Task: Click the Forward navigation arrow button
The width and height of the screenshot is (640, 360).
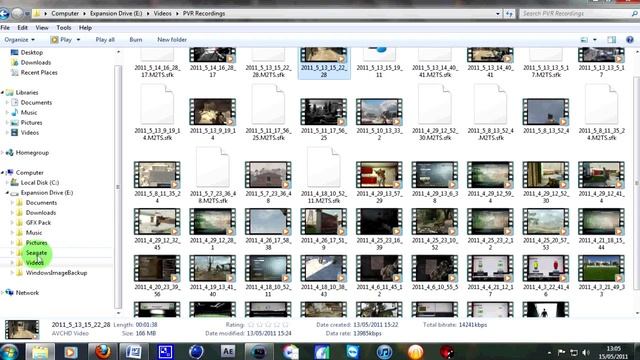Action: 17,13
